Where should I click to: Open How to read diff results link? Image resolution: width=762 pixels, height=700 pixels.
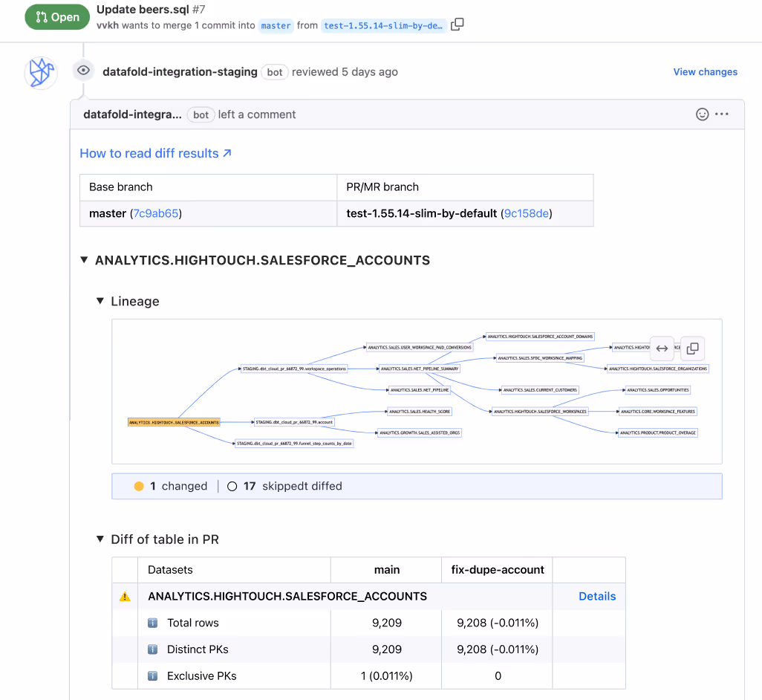tap(155, 154)
